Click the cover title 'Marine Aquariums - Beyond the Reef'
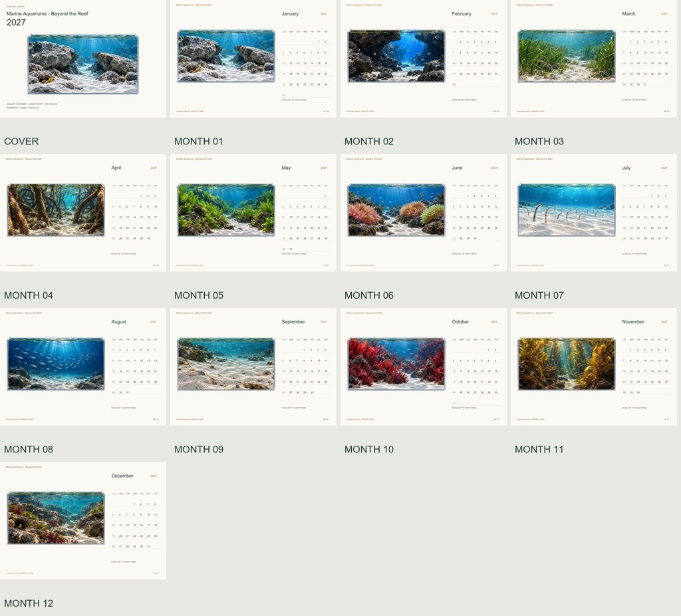This screenshot has height=616, width=681. 47,14
